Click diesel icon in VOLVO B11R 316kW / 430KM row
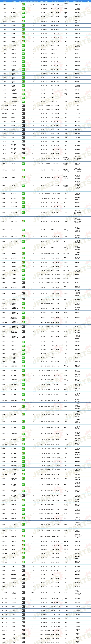91x644 pixels. (23, 614)
